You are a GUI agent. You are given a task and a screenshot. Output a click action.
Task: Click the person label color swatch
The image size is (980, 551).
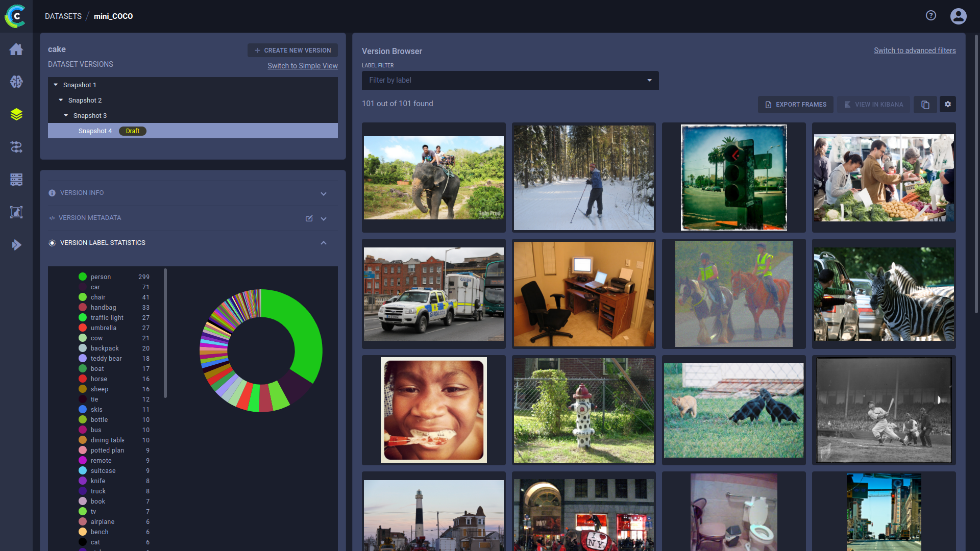(x=83, y=277)
